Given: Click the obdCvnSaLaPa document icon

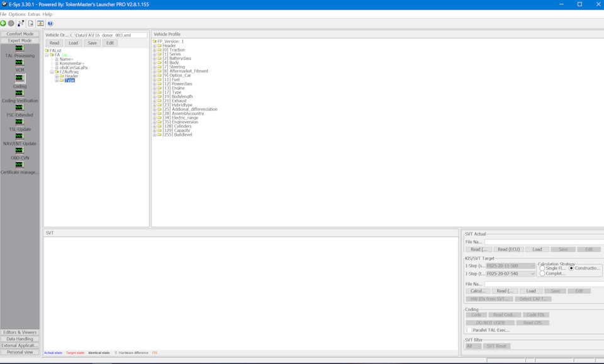Looking at the screenshot, I should [57, 67].
